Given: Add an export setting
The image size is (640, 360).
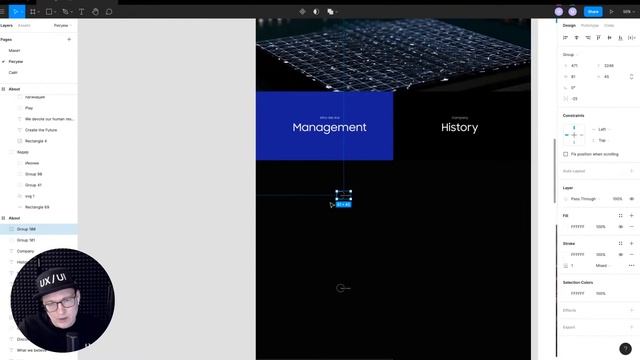Looking at the screenshot, I should (x=631, y=327).
